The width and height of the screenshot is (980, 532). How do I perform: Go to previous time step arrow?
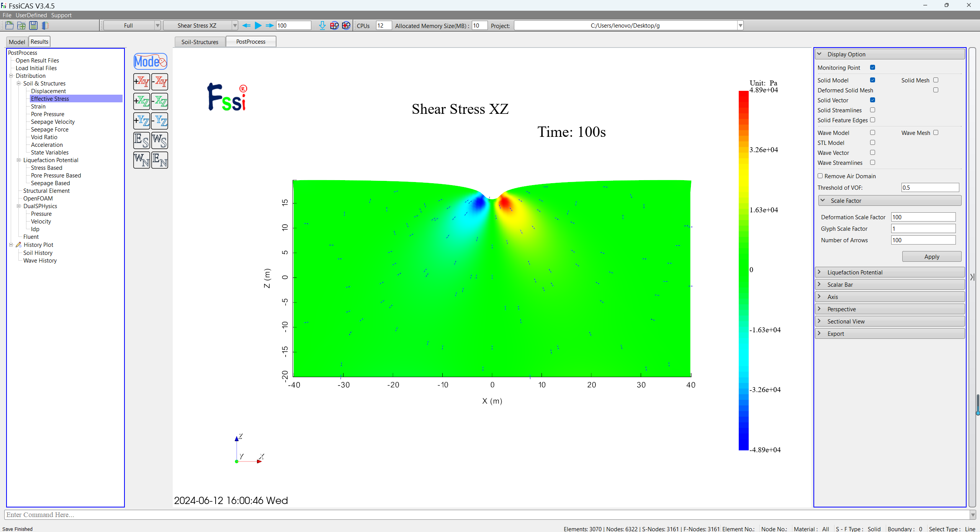[246, 26]
